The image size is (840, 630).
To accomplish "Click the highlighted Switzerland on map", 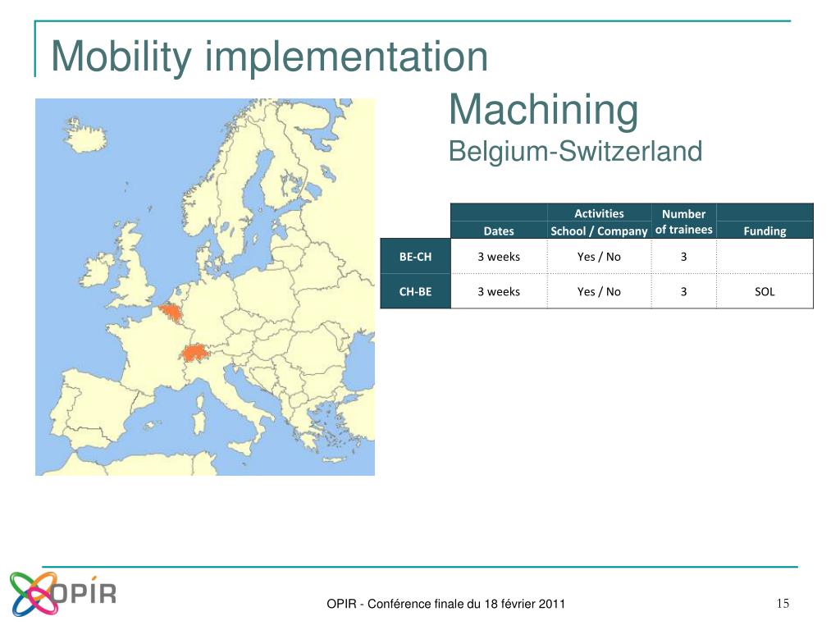I will click(194, 354).
